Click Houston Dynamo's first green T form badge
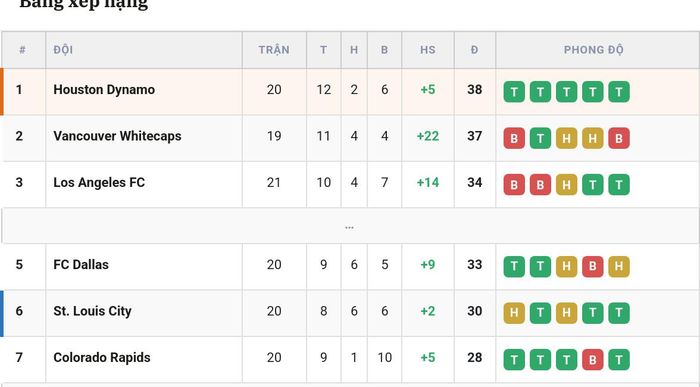 [514, 92]
